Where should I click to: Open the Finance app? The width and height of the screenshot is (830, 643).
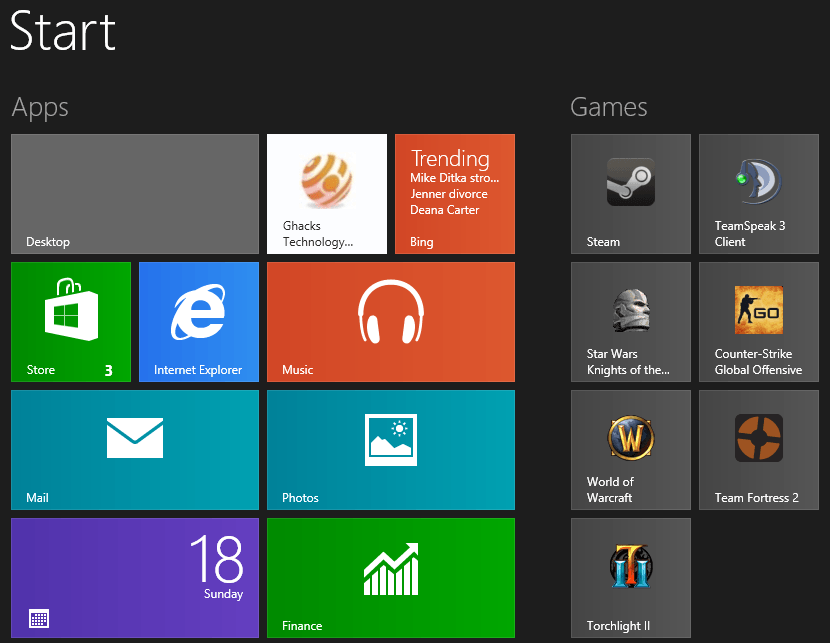pyautogui.click(x=390, y=578)
